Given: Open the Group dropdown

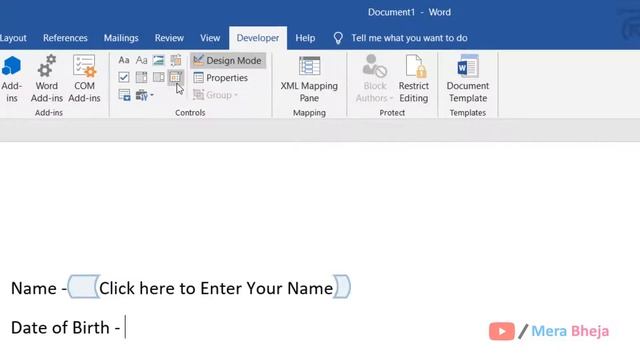Looking at the screenshot, I should coord(216,95).
